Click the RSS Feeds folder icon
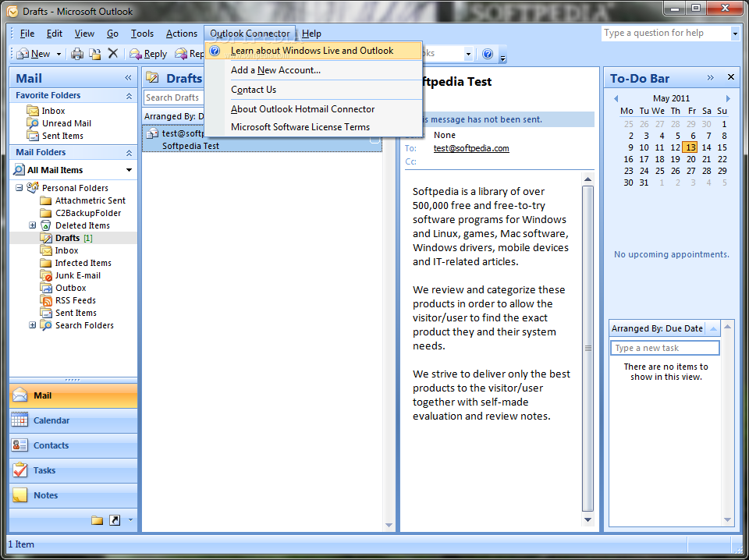 [x=46, y=300]
